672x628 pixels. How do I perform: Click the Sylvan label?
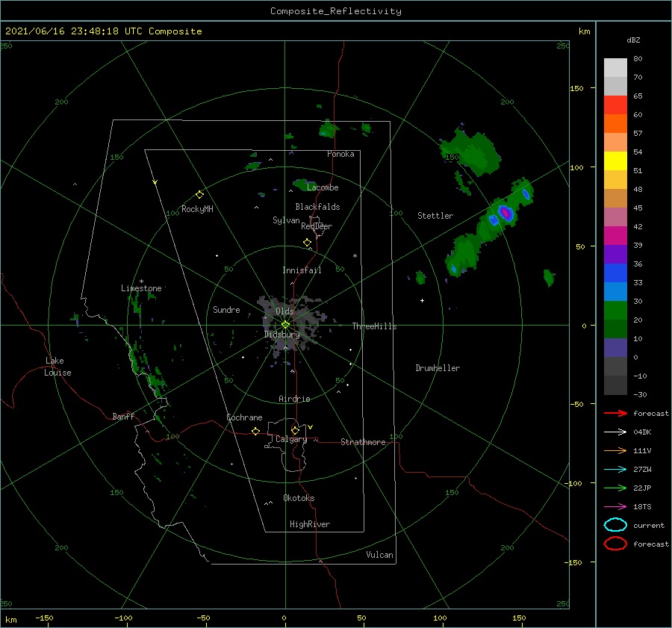click(x=286, y=220)
